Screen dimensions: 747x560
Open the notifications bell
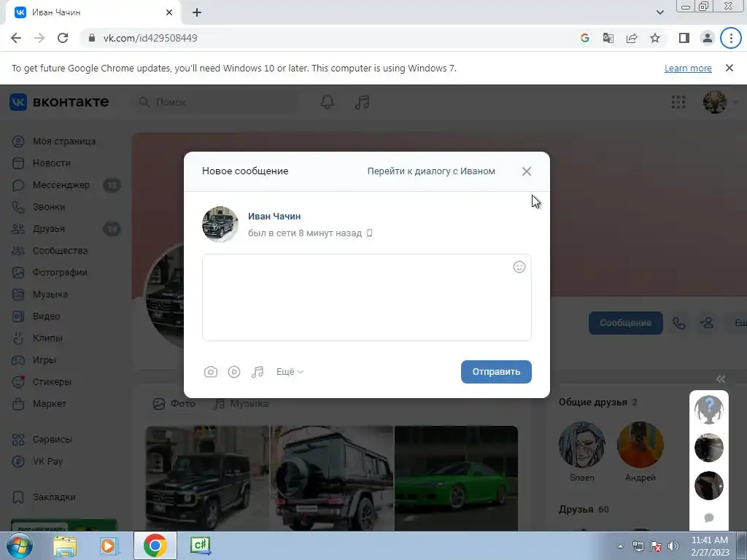point(328,102)
